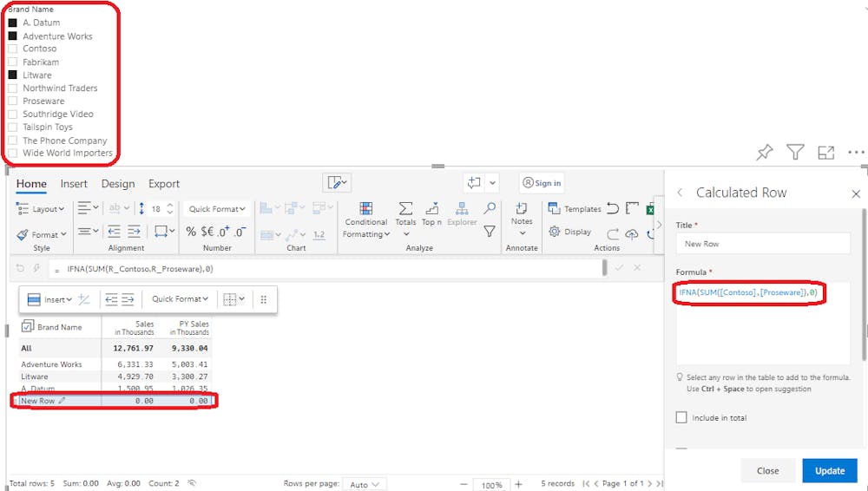Click the search magnifier in the Analyze group
The image size is (868, 491).
click(490, 208)
